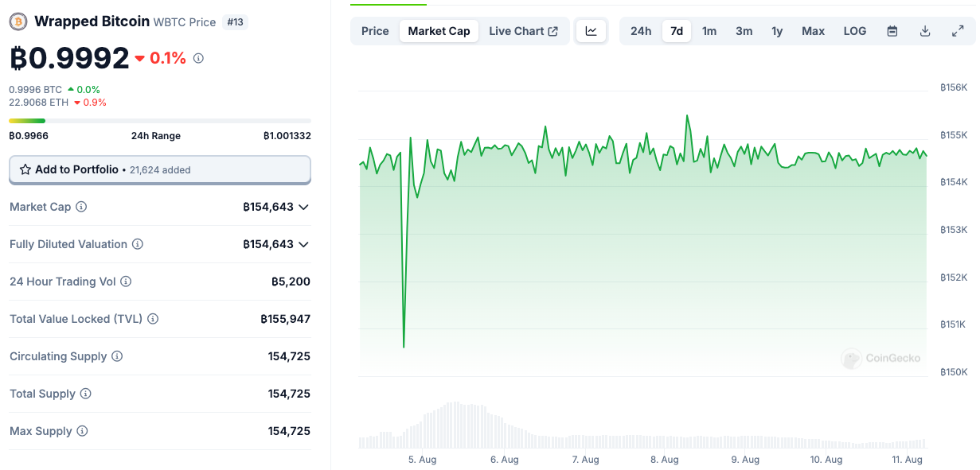Set chart range to 7d
This screenshot has height=470, width=980.
click(677, 31)
